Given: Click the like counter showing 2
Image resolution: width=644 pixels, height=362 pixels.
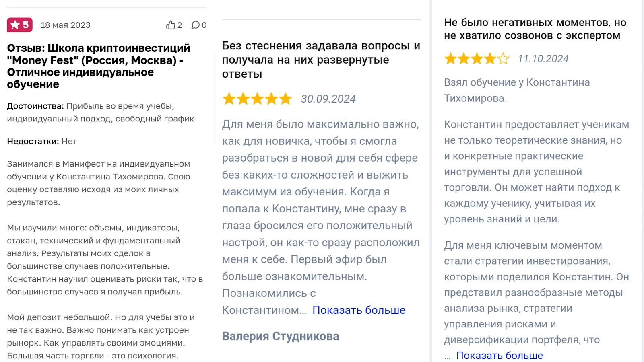Looking at the screenshot, I should (x=178, y=25).
